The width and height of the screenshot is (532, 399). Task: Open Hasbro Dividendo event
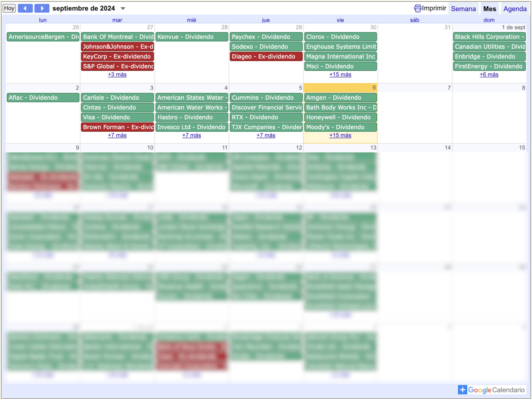192,117
